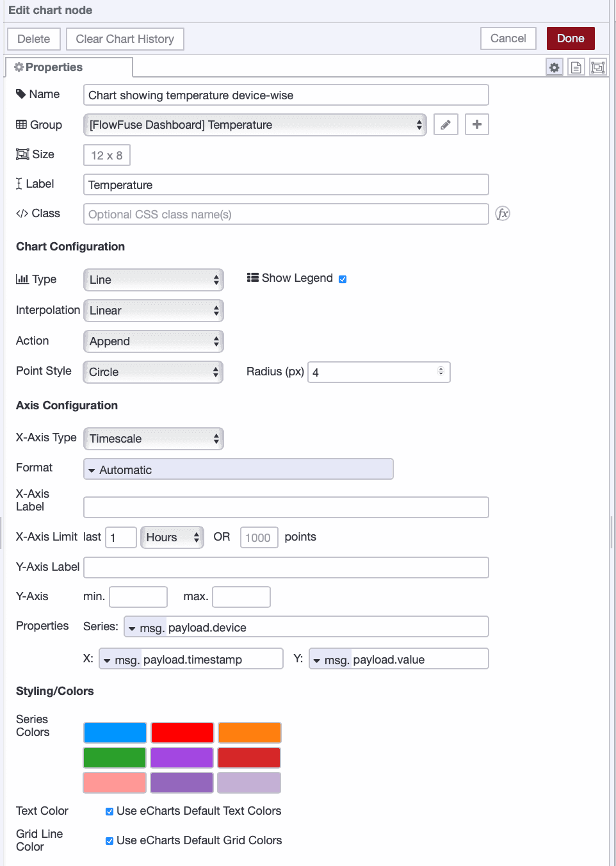Change the X-Axis Limit Hours dropdown

click(172, 537)
